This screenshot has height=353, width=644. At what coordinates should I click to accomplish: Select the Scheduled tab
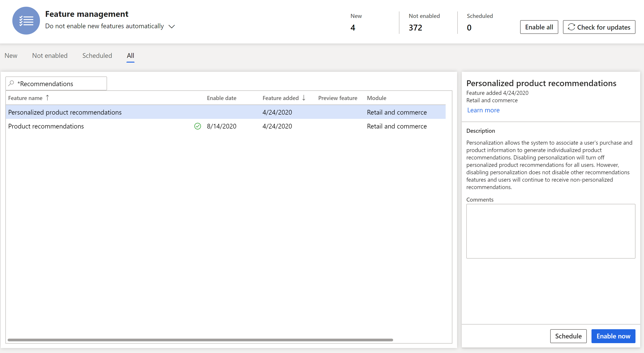pos(97,55)
